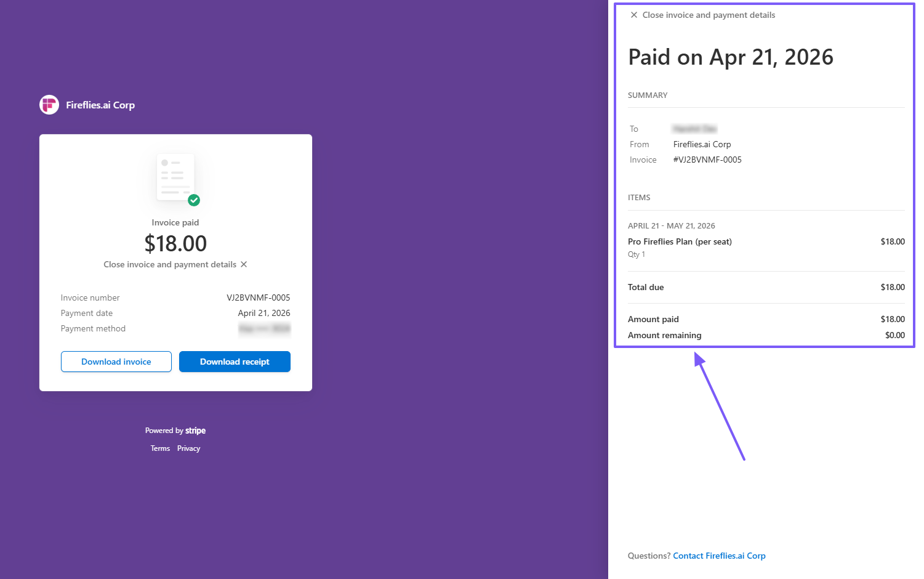
Task: Click the $18.00 value in the Amount paid row
Action: pos(893,319)
